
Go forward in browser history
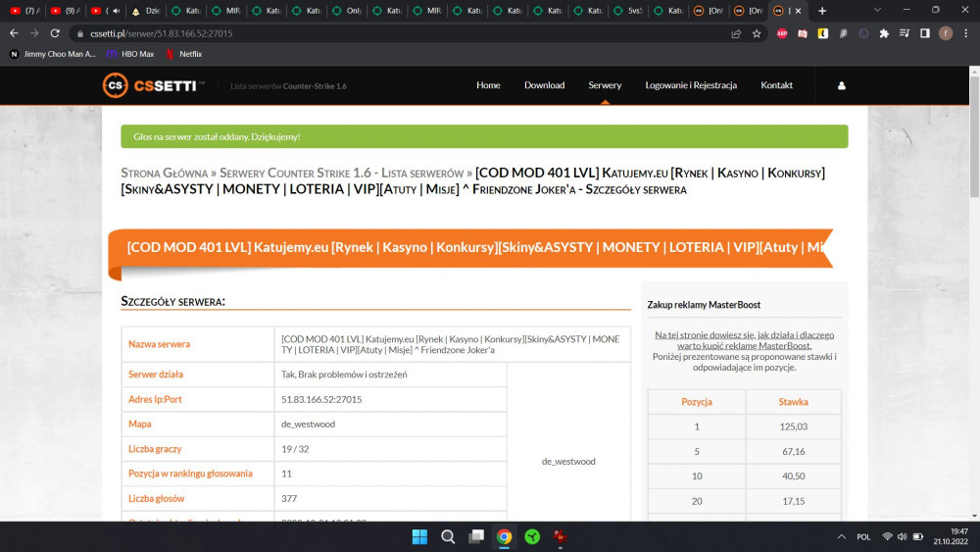click(x=34, y=33)
